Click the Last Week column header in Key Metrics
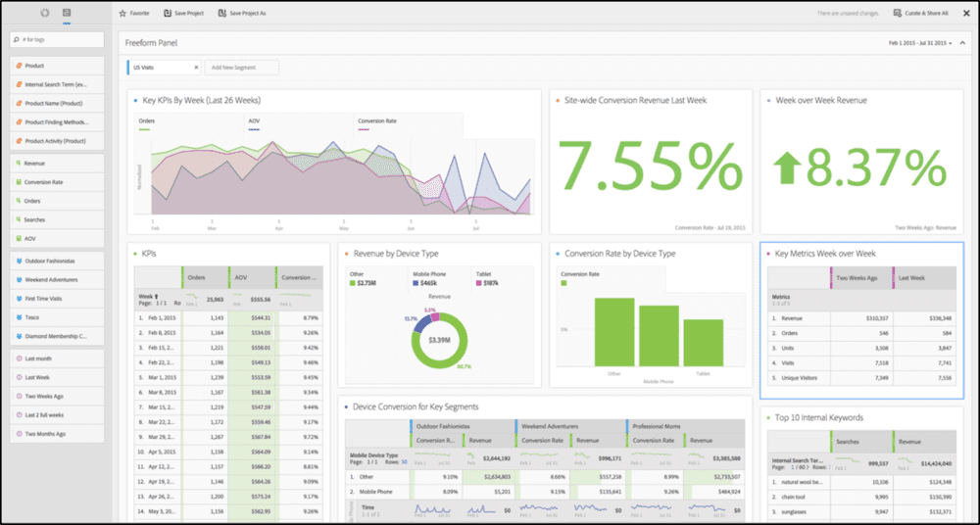This screenshot has width=980, height=525. [x=924, y=277]
